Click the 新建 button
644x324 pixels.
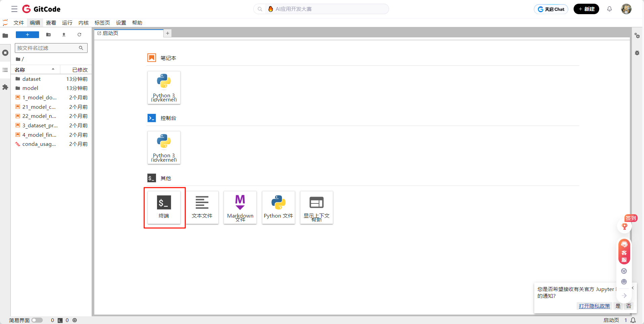[x=586, y=9]
